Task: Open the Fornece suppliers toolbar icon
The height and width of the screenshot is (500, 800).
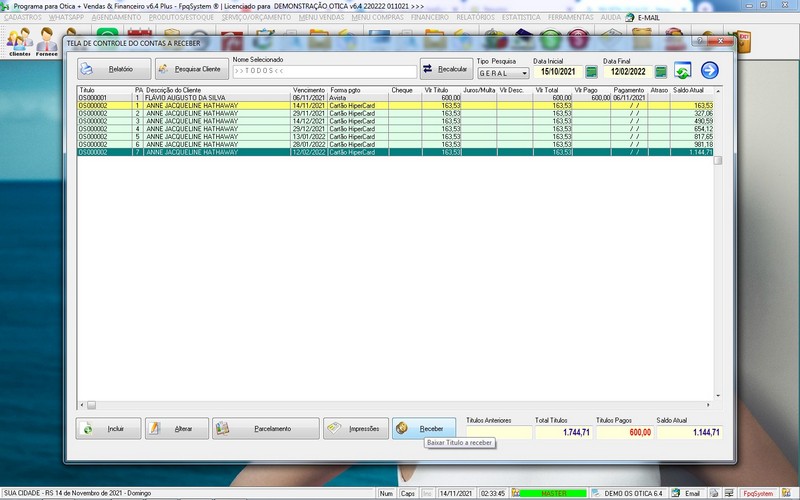Action: [46, 42]
